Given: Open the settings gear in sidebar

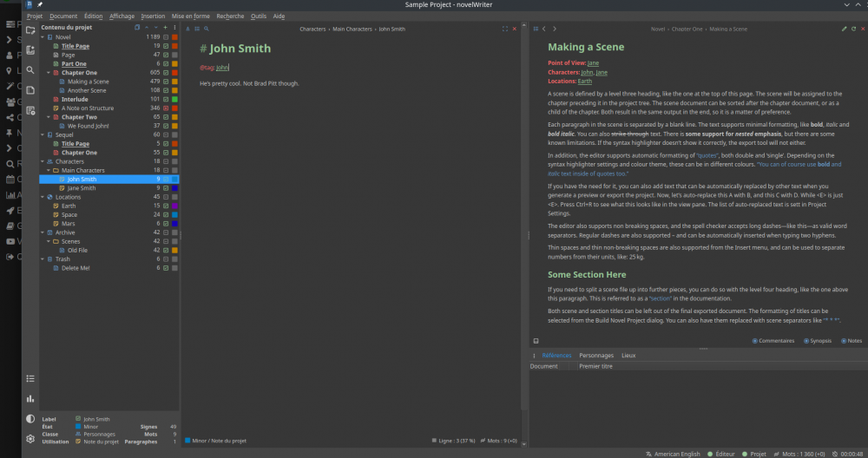Looking at the screenshot, I should [30, 439].
